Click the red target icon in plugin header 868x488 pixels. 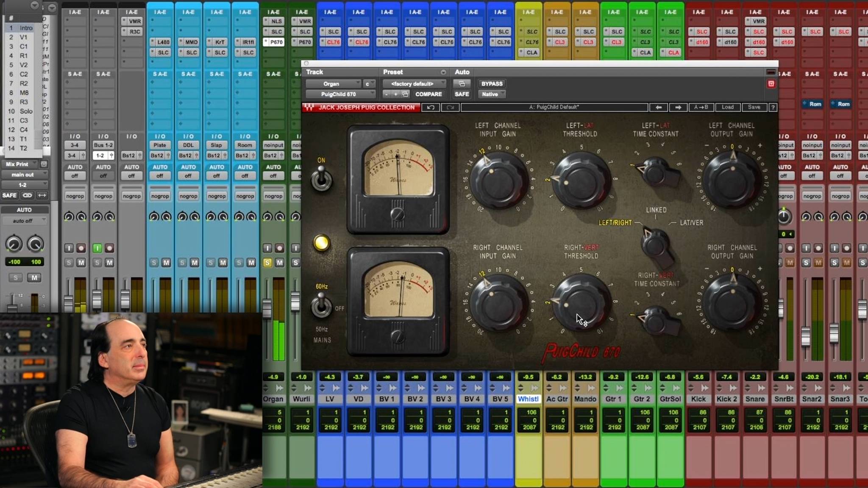tap(771, 84)
